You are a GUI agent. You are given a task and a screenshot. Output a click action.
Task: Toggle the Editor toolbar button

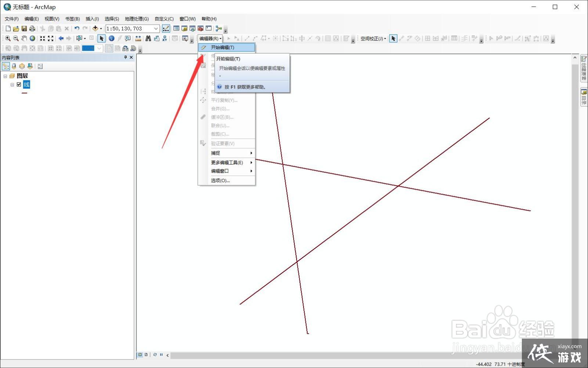tap(166, 29)
